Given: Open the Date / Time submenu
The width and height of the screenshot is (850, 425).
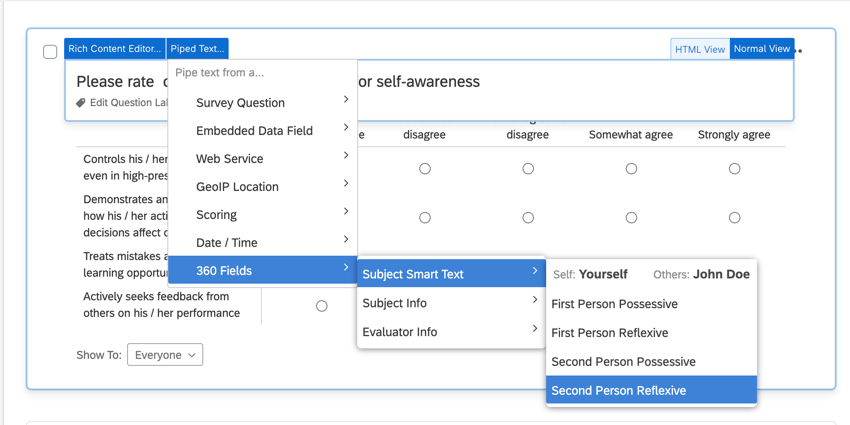Looking at the screenshot, I should click(227, 243).
